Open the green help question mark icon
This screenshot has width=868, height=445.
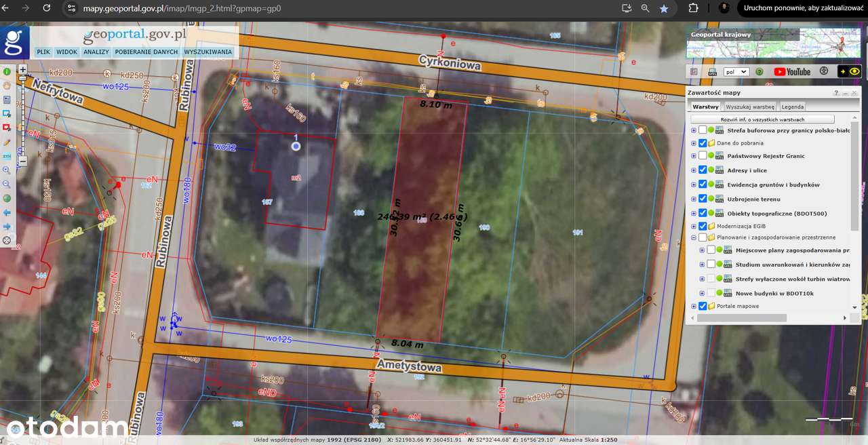[759, 71]
